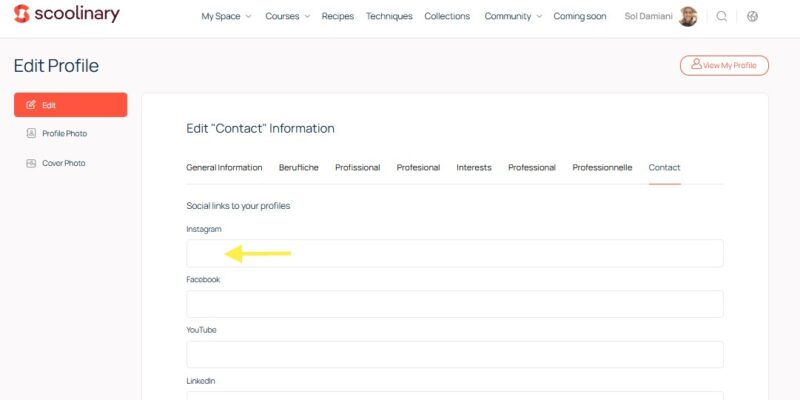Expand the Courses dropdown menu
800x400 pixels.
point(287,16)
